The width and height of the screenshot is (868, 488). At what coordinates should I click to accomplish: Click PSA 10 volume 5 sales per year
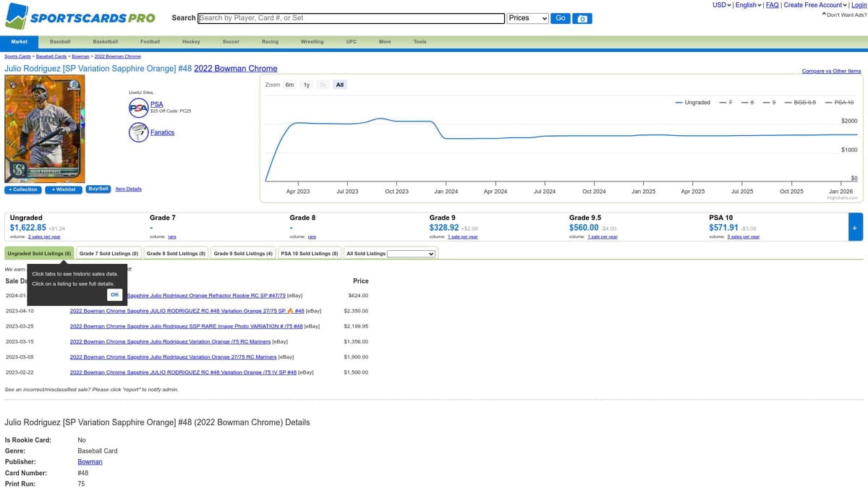(743, 236)
